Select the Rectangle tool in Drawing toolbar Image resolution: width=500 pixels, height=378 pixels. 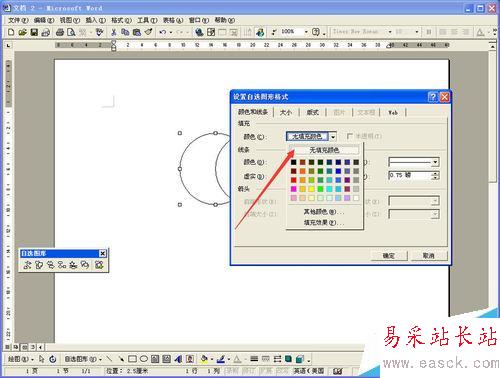pyautogui.click(x=132, y=359)
